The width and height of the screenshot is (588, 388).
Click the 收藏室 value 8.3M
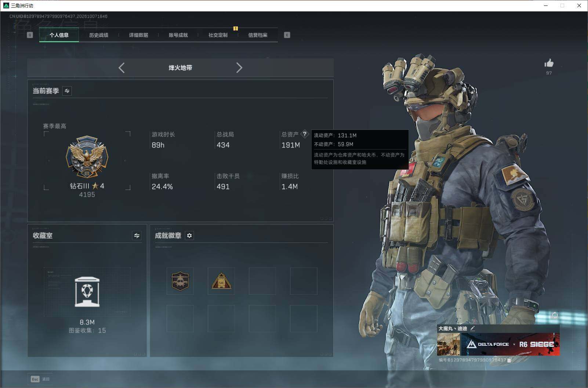pos(87,322)
